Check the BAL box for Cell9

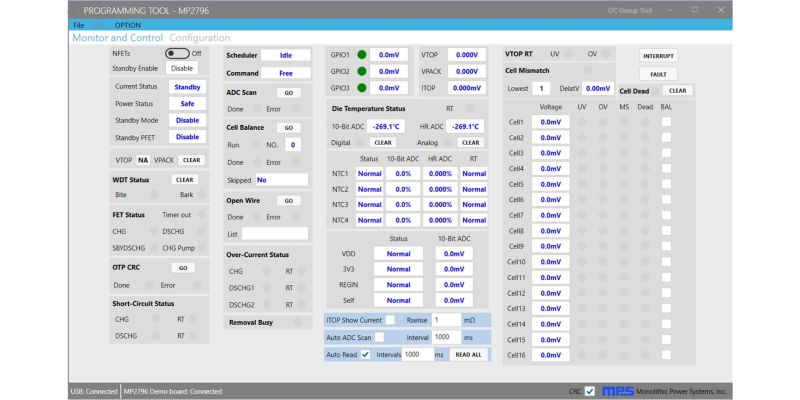pos(666,246)
